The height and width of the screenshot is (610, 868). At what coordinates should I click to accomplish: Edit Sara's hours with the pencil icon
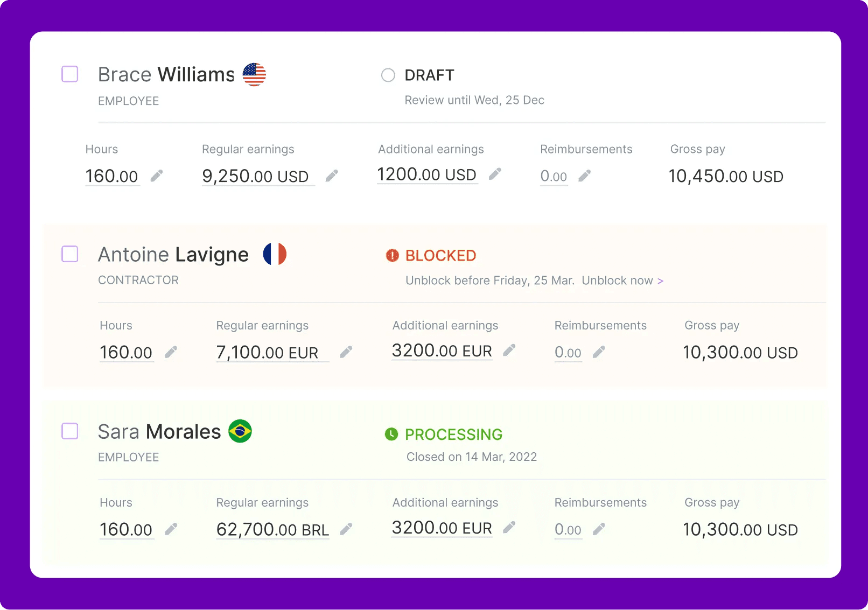point(170,528)
